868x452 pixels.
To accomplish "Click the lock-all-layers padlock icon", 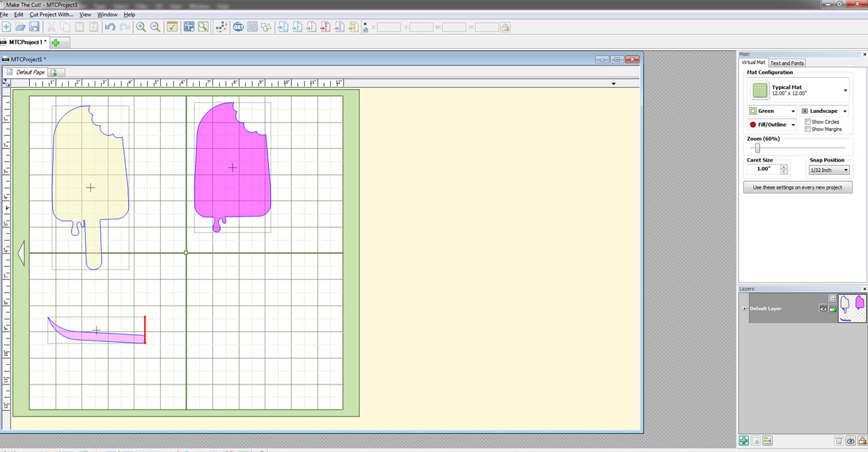I will coord(862,441).
